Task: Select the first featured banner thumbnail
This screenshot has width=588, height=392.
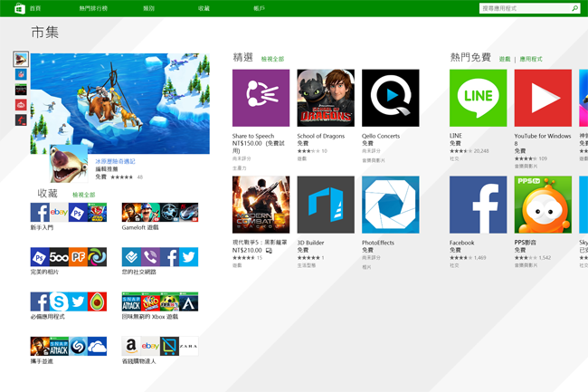Action: click(x=21, y=59)
